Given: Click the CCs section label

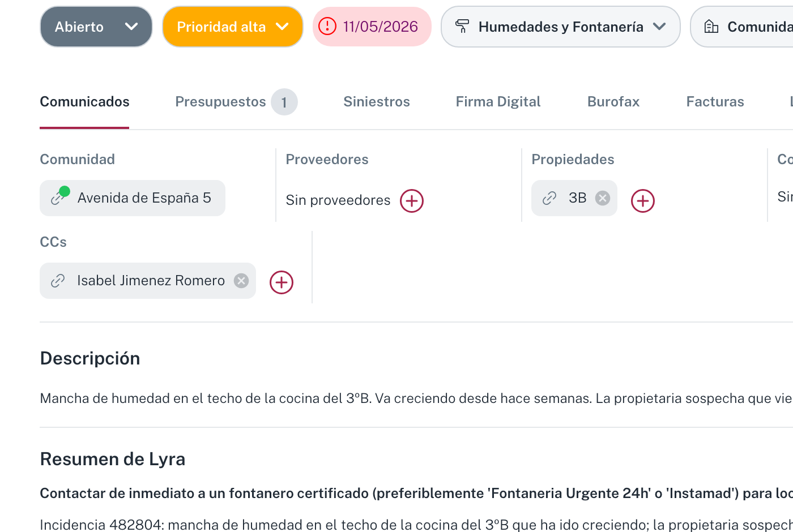Looking at the screenshot, I should click(x=53, y=242).
